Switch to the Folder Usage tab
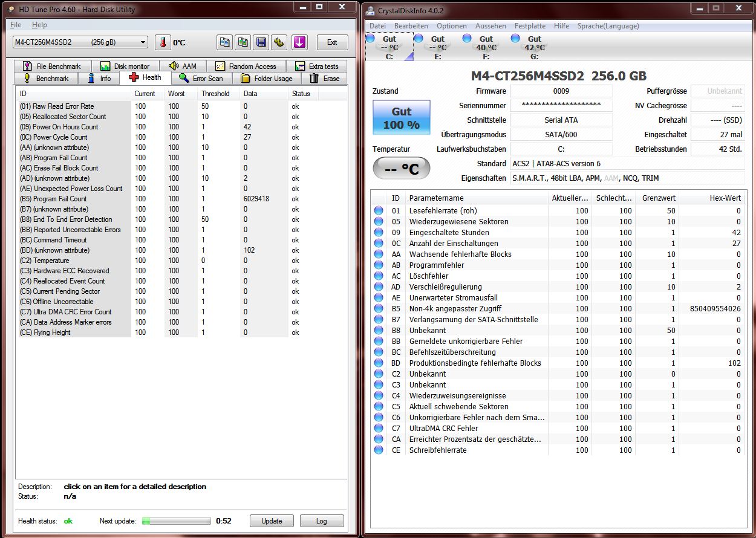The height and width of the screenshot is (538, 756). (x=266, y=79)
